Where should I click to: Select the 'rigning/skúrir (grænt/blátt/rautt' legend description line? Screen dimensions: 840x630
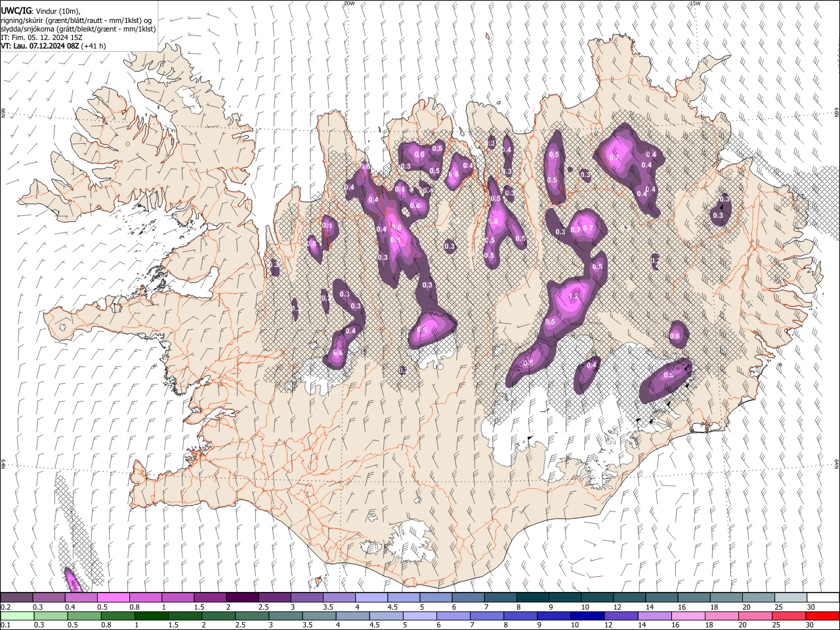(x=76, y=20)
